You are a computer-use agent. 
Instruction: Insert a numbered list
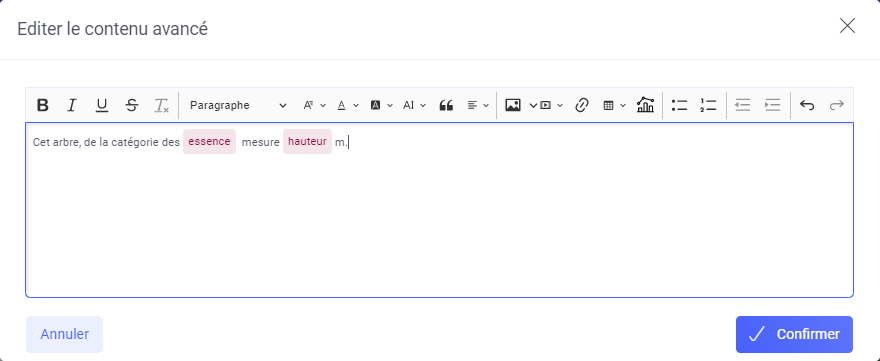(x=708, y=105)
